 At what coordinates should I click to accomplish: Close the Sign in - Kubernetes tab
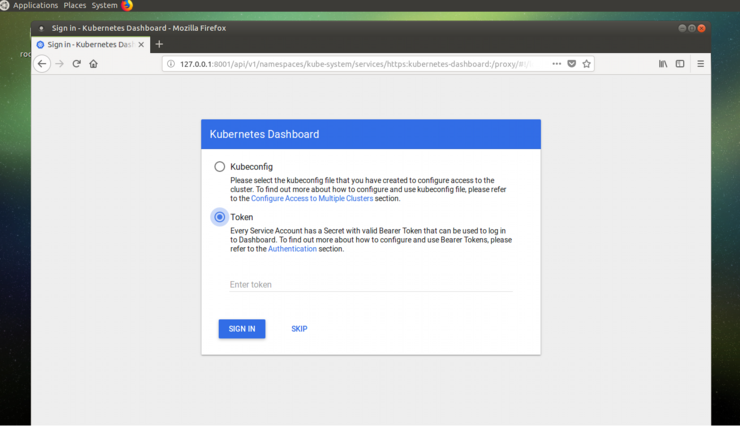pyautogui.click(x=141, y=44)
